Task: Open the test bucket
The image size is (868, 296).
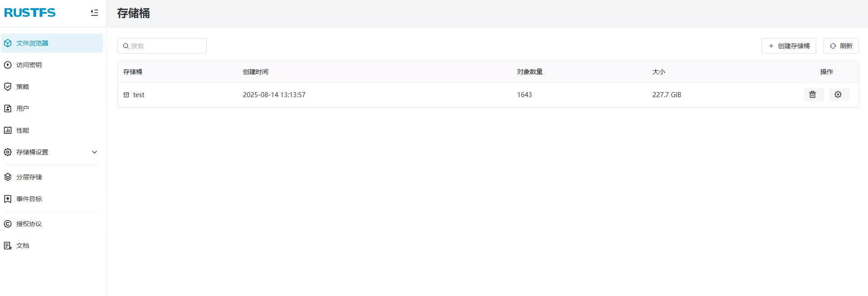Action: pos(139,95)
